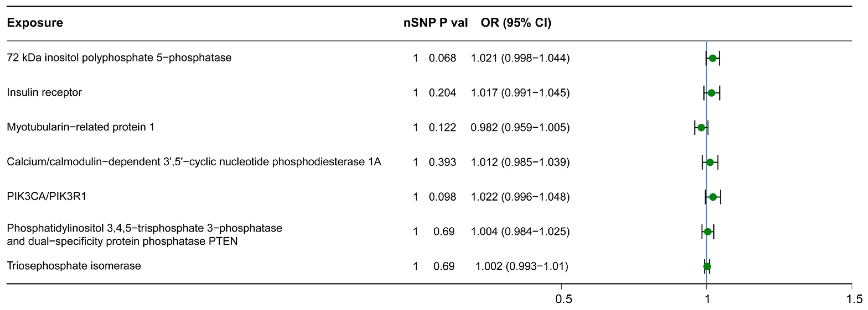Click the odds ratio 1.004 (0.984−1.025)

pos(520,232)
